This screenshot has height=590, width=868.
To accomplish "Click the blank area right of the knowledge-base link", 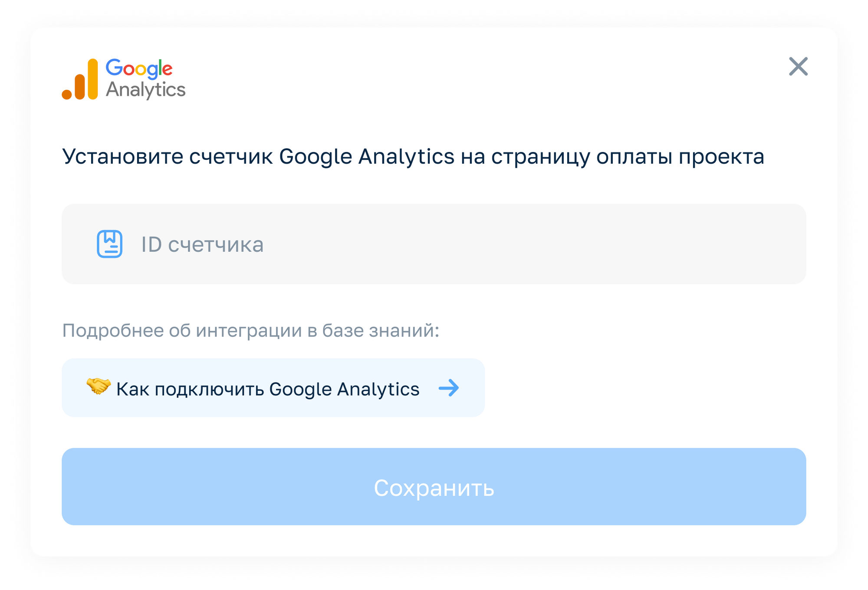I will [x=642, y=388].
